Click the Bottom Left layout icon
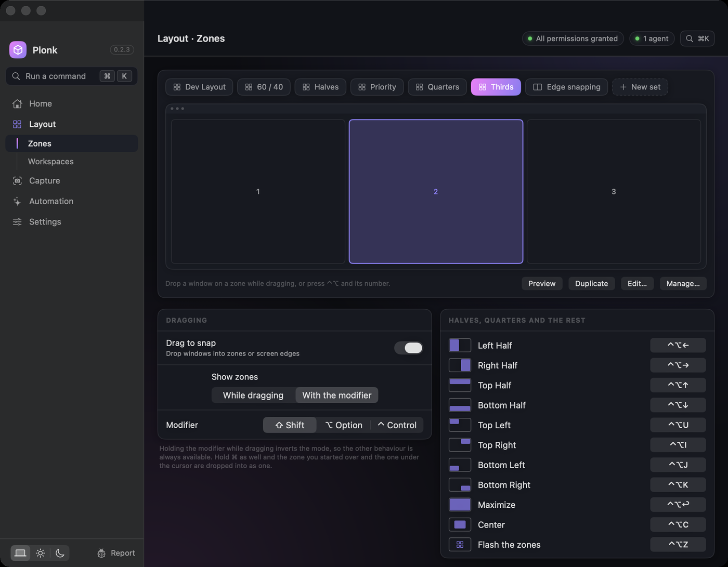 click(460, 465)
